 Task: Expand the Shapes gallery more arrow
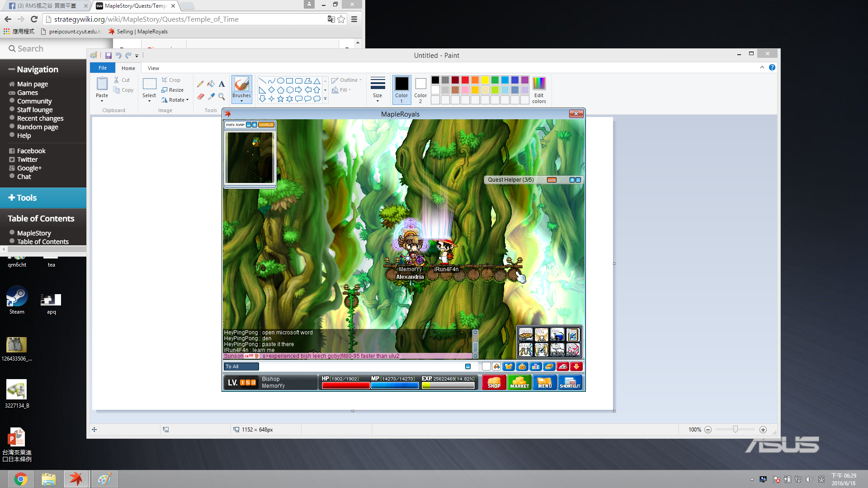pos(325,99)
